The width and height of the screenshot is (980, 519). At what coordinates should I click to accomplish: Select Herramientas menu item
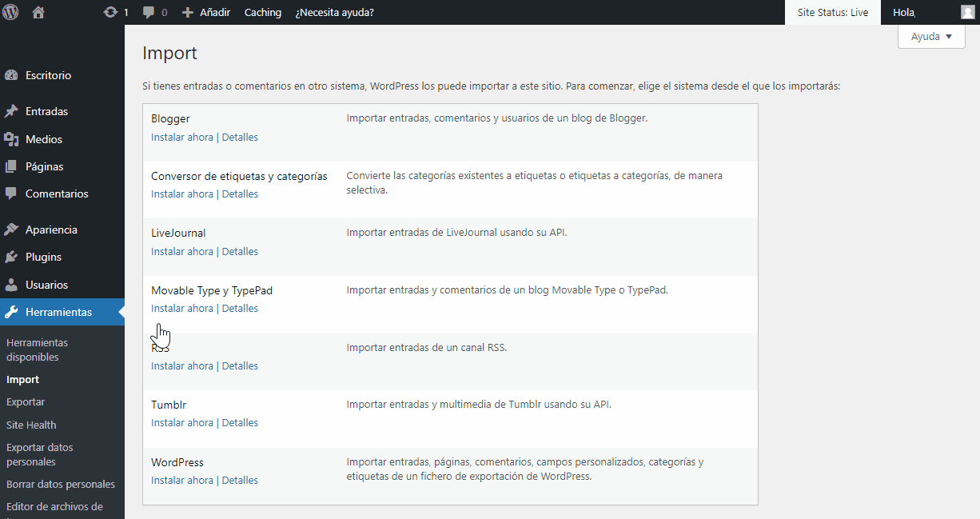[62, 312]
